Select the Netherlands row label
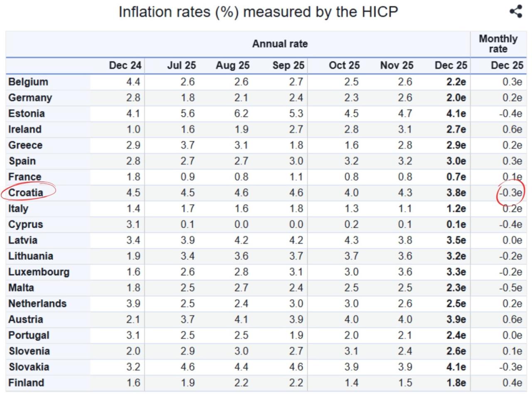 tap(37, 303)
